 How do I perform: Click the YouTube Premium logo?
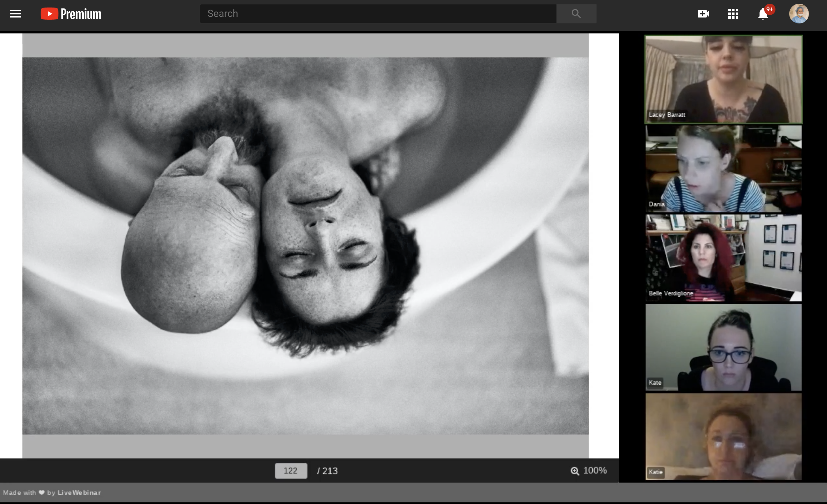point(71,14)
